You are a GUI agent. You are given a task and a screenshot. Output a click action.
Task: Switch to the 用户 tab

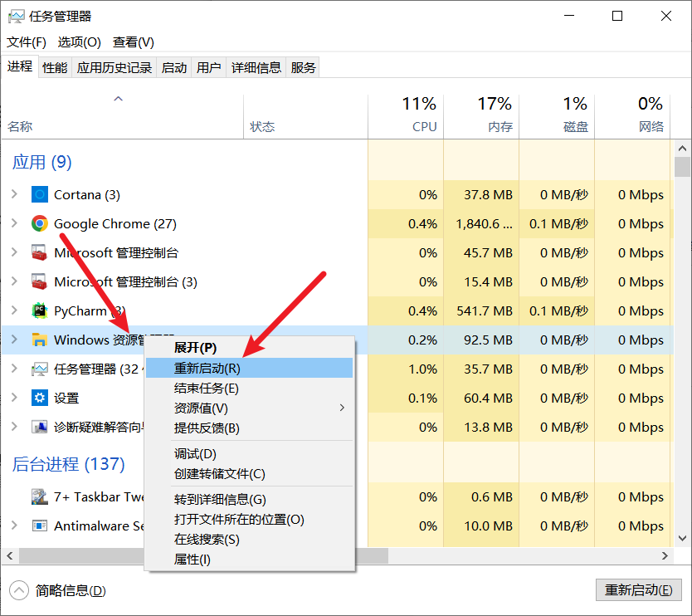click(209, 67)
